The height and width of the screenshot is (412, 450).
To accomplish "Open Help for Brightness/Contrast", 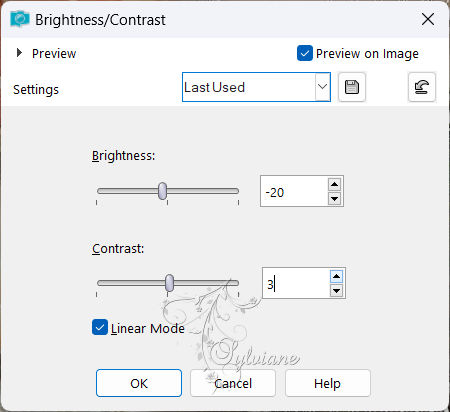I will (x=328, y=383).
